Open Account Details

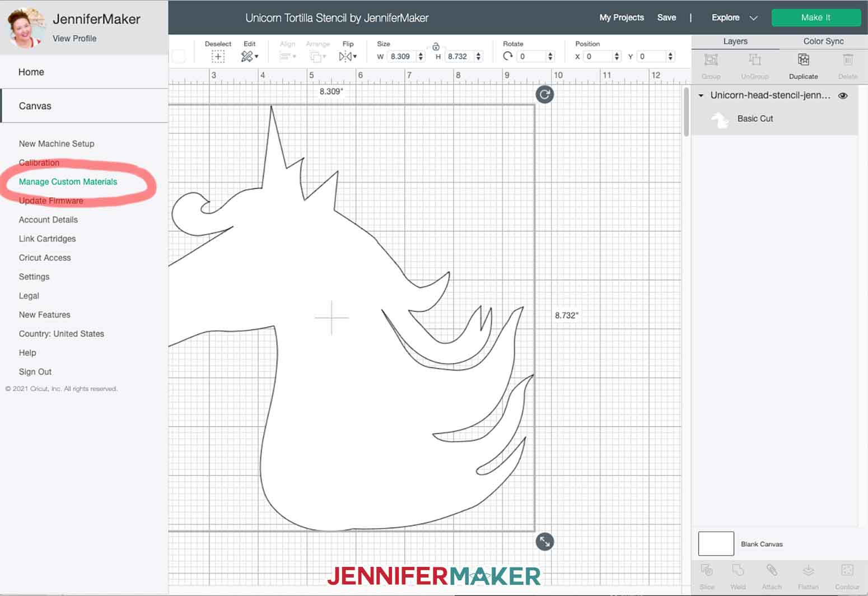[x=48, y=220]
